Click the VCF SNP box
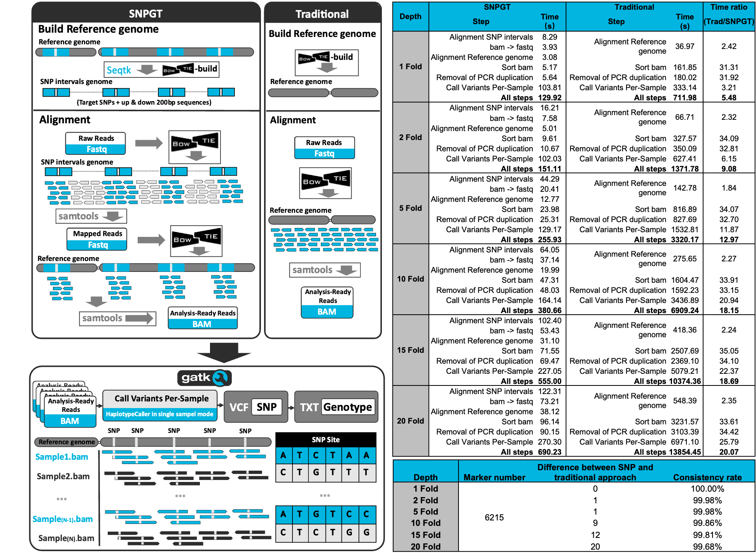The height and width of the screenshot is (557, 756). [x=256, y=407]
